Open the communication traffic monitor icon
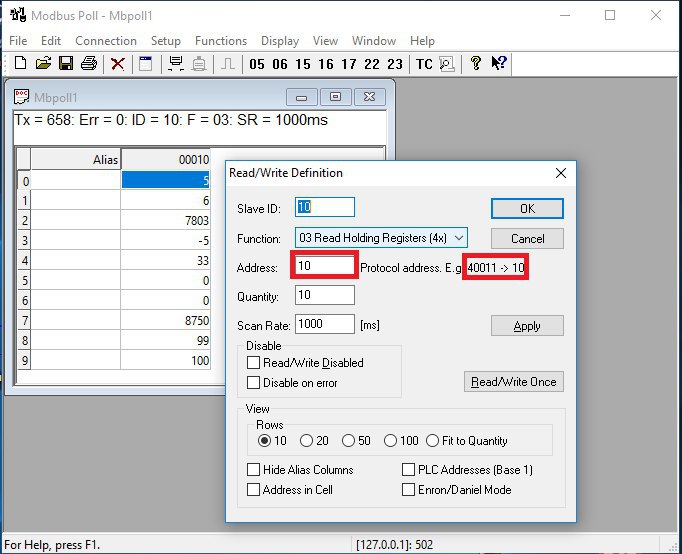 pos(447,64)
